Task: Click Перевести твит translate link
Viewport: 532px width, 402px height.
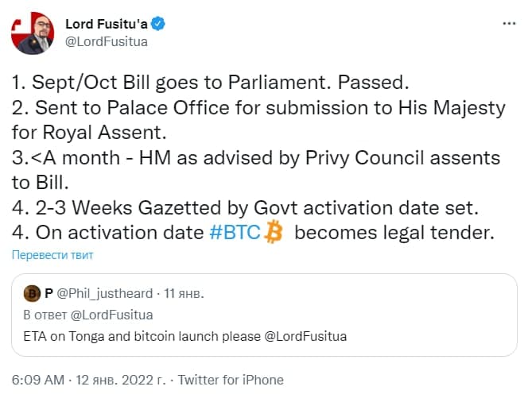Action: 52,255
